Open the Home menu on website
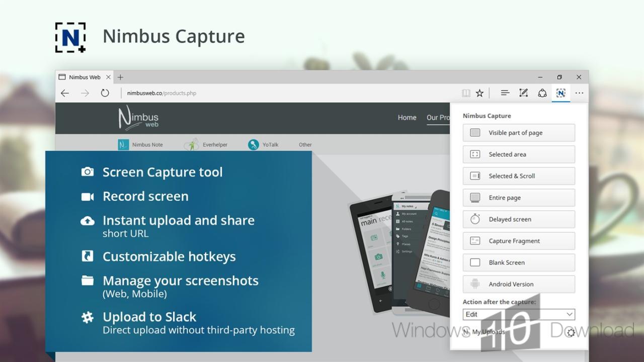 (x=407, y=118)
